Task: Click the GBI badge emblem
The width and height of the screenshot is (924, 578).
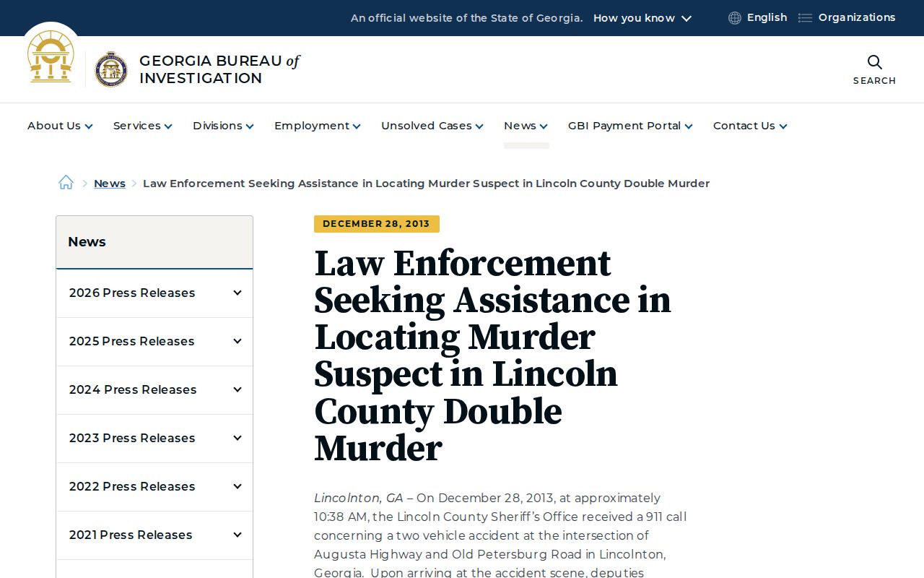Action: coord(111,69)
